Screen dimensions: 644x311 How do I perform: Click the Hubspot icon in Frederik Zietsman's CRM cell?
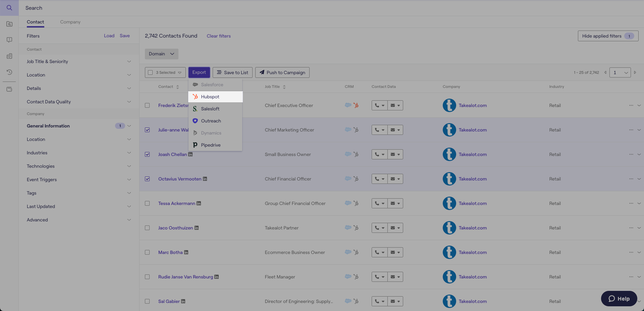356,105
